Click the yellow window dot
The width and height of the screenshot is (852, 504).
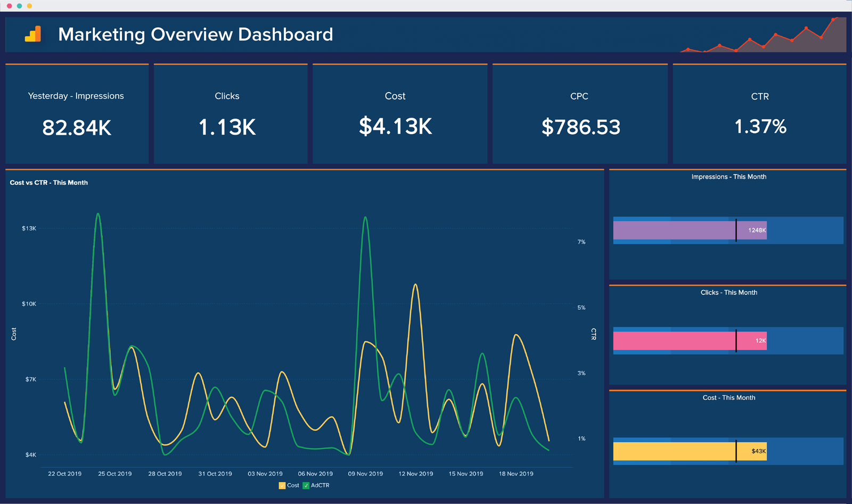point(29,6)
